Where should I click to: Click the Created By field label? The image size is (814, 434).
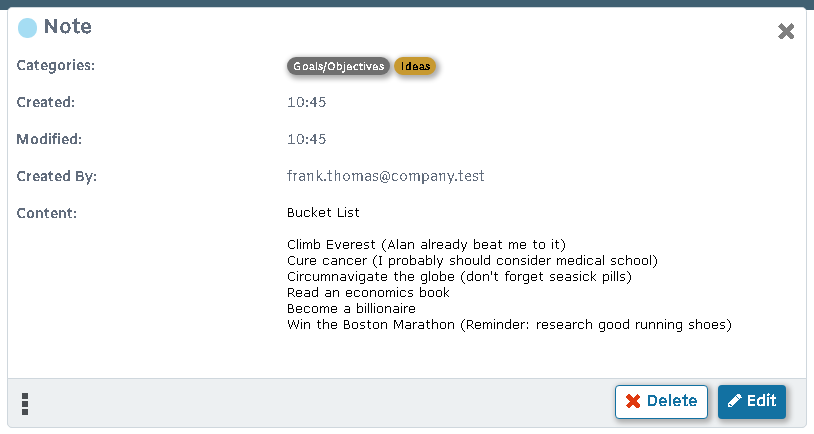tap(56, 176)
